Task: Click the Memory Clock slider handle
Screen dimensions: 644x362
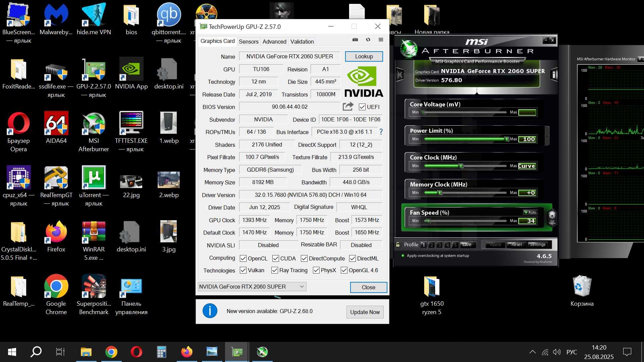Action: (440, 192)
